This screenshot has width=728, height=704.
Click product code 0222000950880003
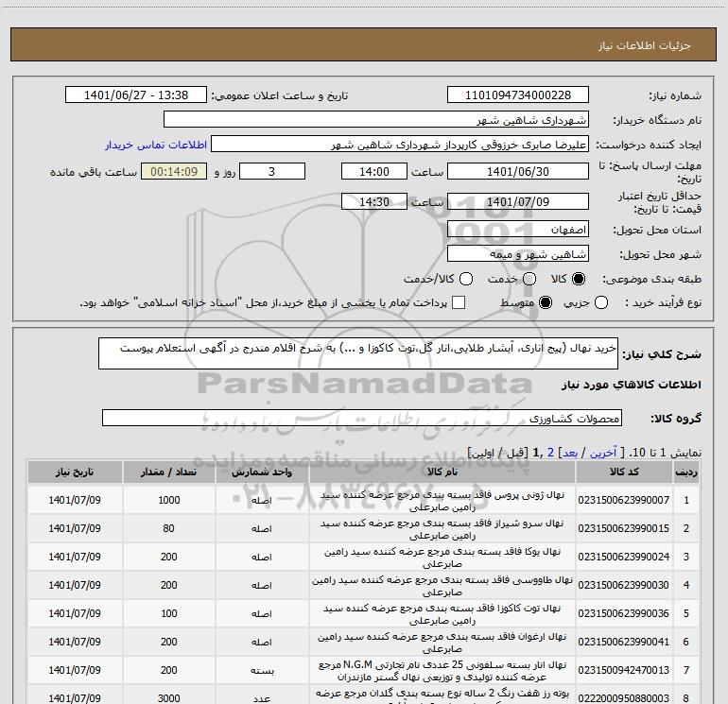coord(624,697)
